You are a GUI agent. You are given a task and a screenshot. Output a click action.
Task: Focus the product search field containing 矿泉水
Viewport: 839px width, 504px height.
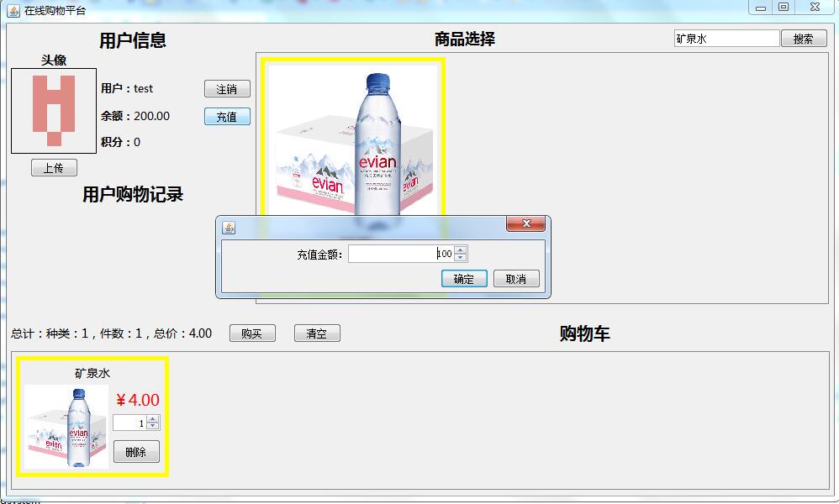tap(726, 39)
